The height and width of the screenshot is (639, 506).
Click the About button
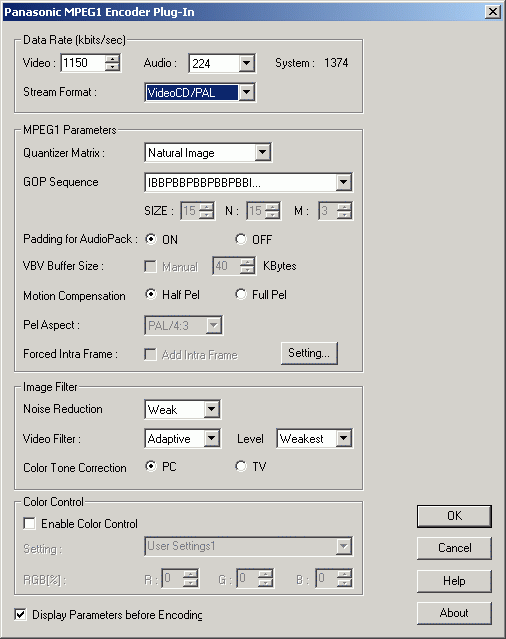pos(454,613)
